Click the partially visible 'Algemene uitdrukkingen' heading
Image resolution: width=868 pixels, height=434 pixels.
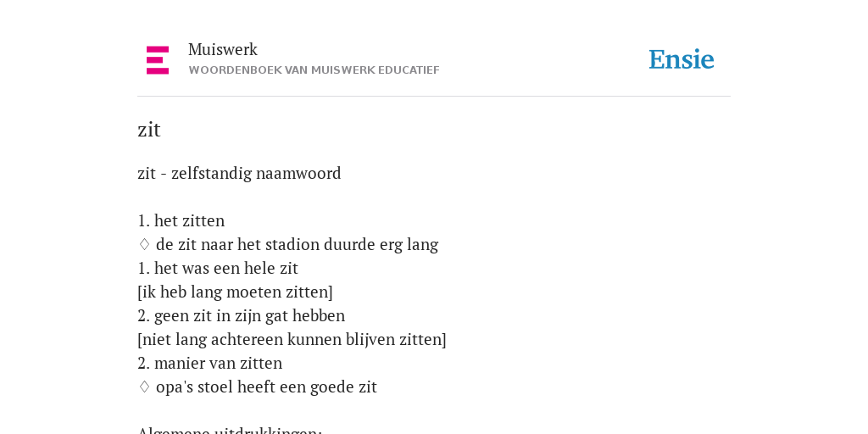tap(230, 430)
